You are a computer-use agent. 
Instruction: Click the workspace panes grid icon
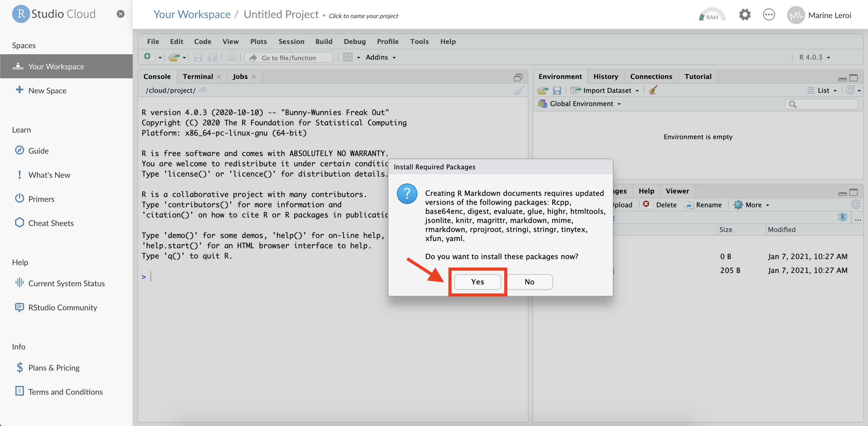tap(348, 57)
